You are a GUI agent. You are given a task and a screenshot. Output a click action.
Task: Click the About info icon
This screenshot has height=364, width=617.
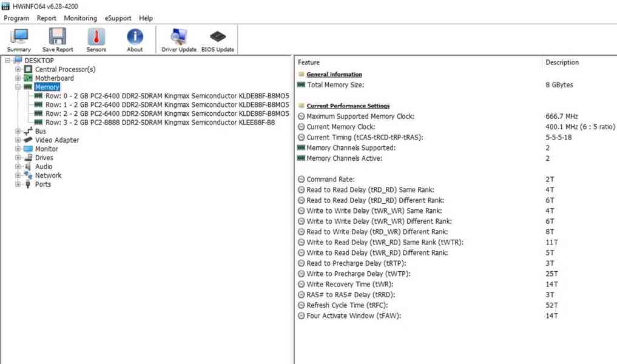point(135,40)
